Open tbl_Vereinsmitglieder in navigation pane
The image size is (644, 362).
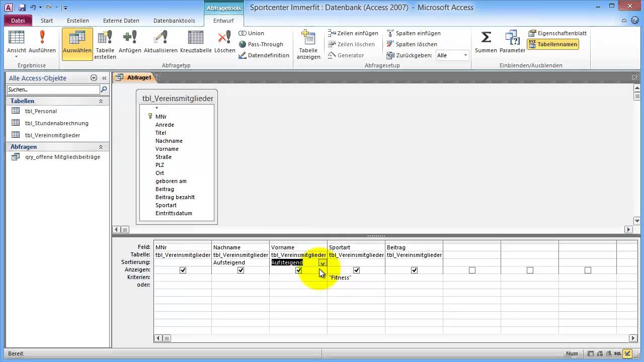[x=52, y=135]
